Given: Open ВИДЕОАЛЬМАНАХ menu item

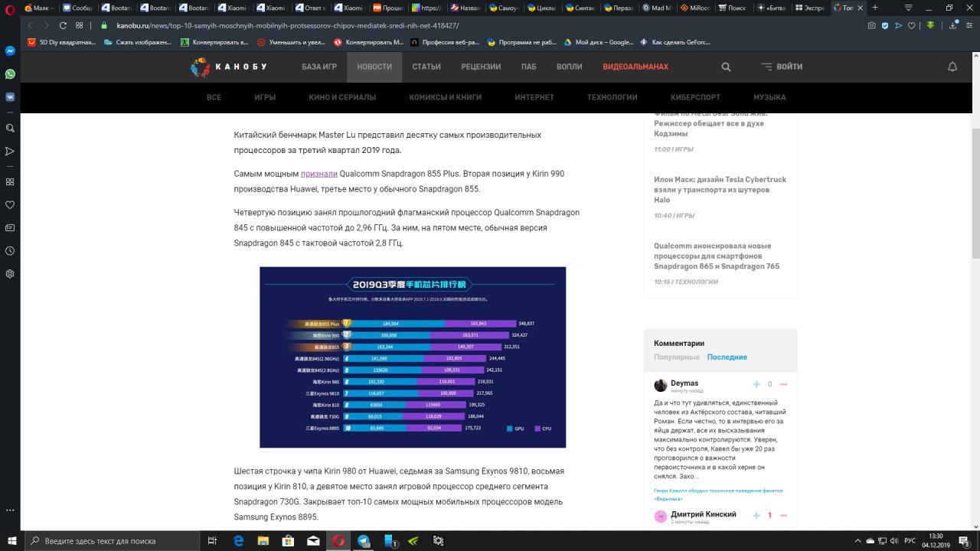Looking at the screenshot, I should (635, 67).
